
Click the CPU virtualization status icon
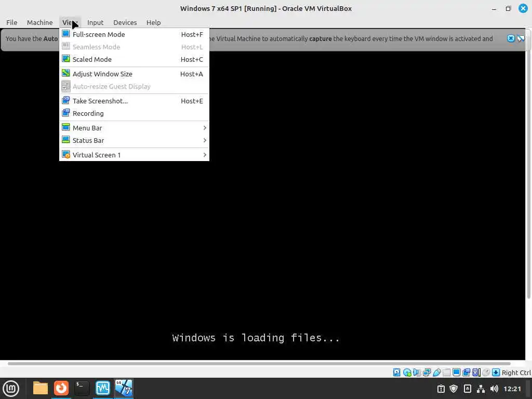click(x=476, y=373)
